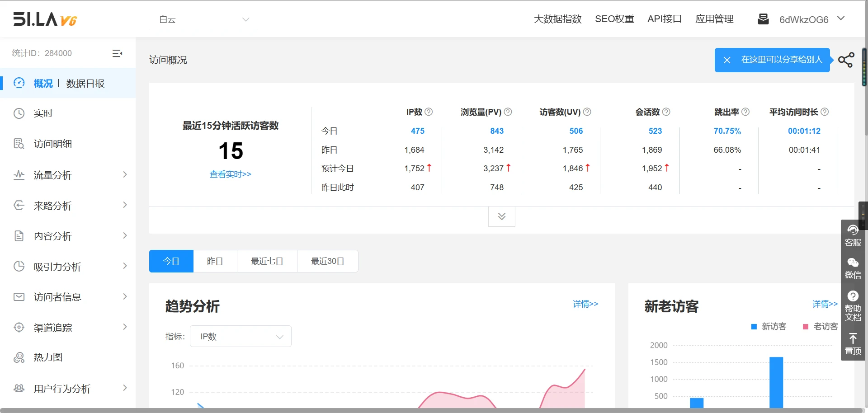Click the 置顶 back-to-top icon
868x413 pixels.
click(x=853, y=344)
